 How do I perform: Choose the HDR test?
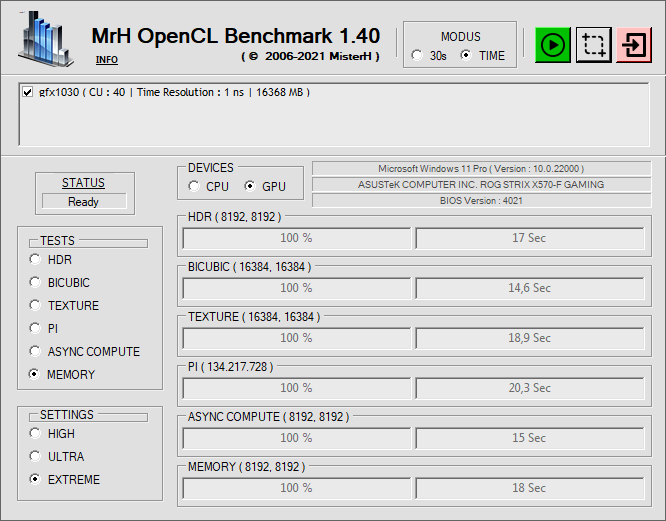click(x=35, y=259)
